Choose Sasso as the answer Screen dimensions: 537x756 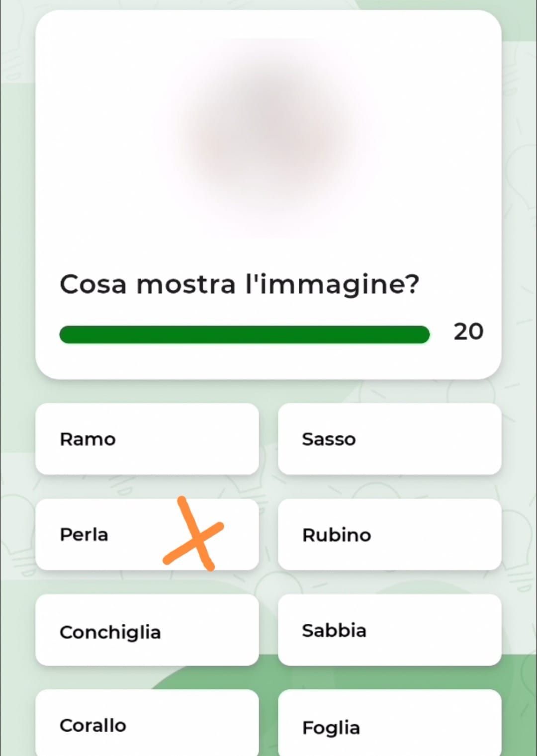pos(389,439)
